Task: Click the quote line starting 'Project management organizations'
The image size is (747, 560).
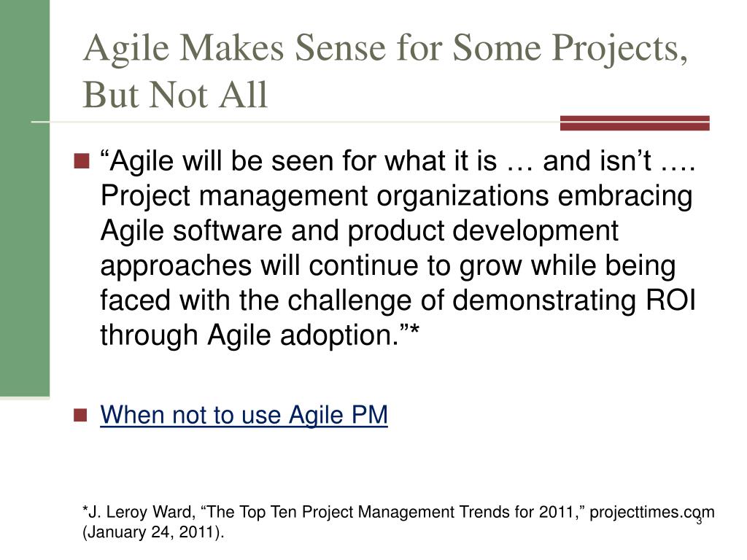Action: [x=396, y=196]
